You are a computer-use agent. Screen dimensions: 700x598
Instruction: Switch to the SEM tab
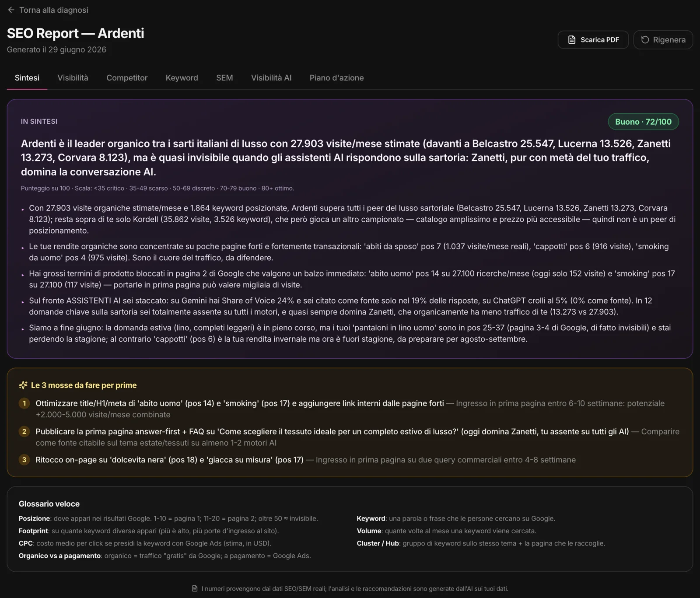click(x=224, y=78)
